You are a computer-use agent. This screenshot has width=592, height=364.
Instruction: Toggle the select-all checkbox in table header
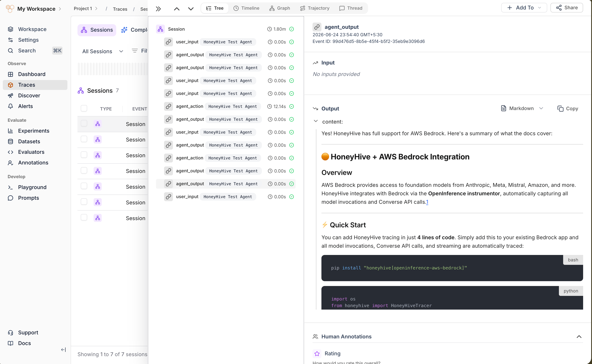coord(84,108)
